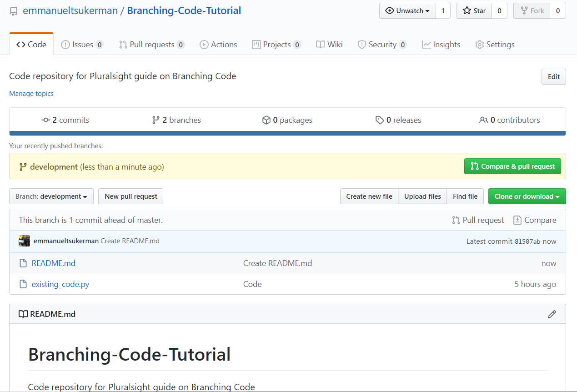Image resolution: width=577 pixels, height=392 pixels.
Task: Open the Pull requests tab
Action: (152, 45)
